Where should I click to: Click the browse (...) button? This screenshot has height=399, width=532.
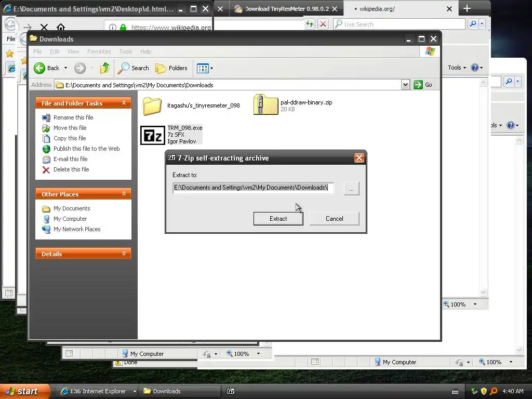click(x=352, y=189)
